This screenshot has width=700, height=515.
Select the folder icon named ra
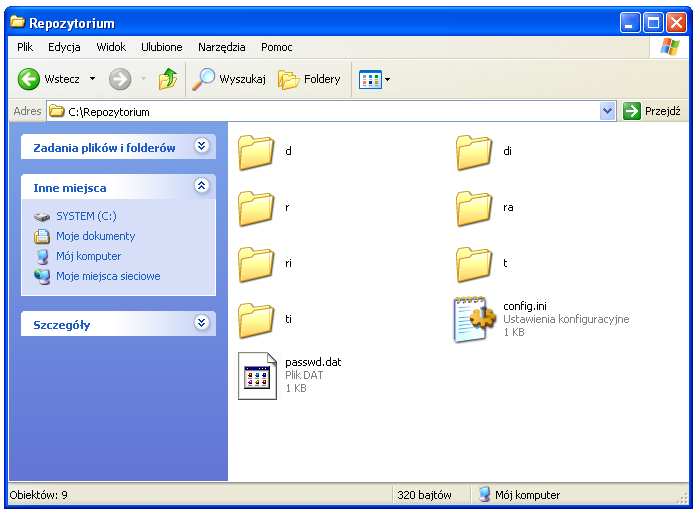pyautogui.click(x=474, y=208)
